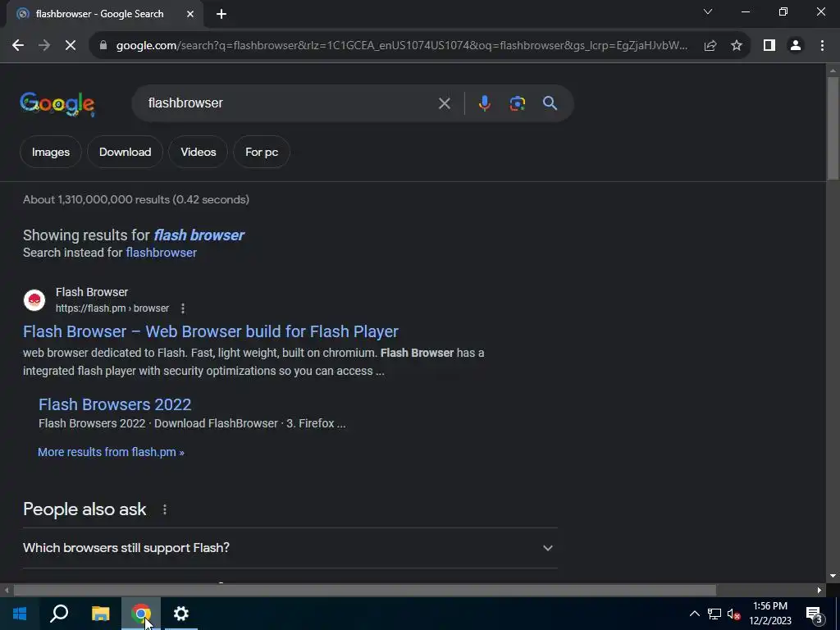This screenshot has height=630, width=840.
Task: Open People also ask options menu
Action: (164, 509)
